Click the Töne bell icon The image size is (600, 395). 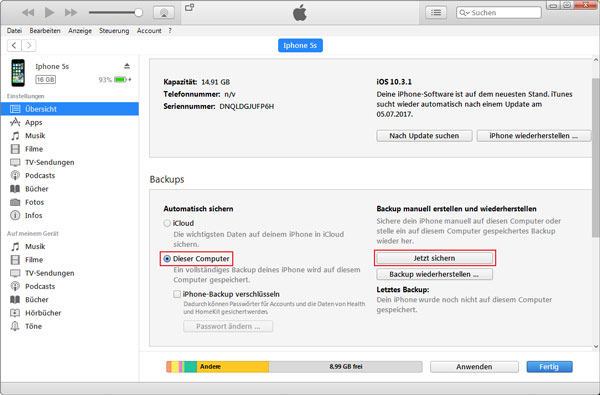pos(15,326)
